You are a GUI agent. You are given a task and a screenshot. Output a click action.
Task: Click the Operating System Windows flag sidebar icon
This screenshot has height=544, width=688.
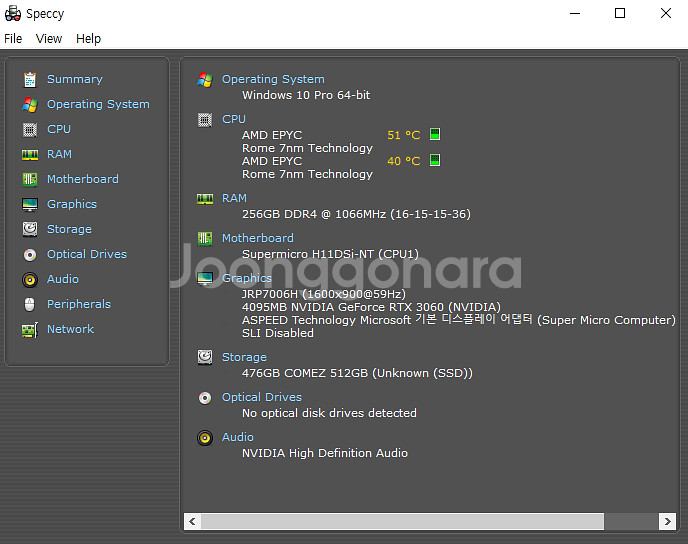coord(30,104)
